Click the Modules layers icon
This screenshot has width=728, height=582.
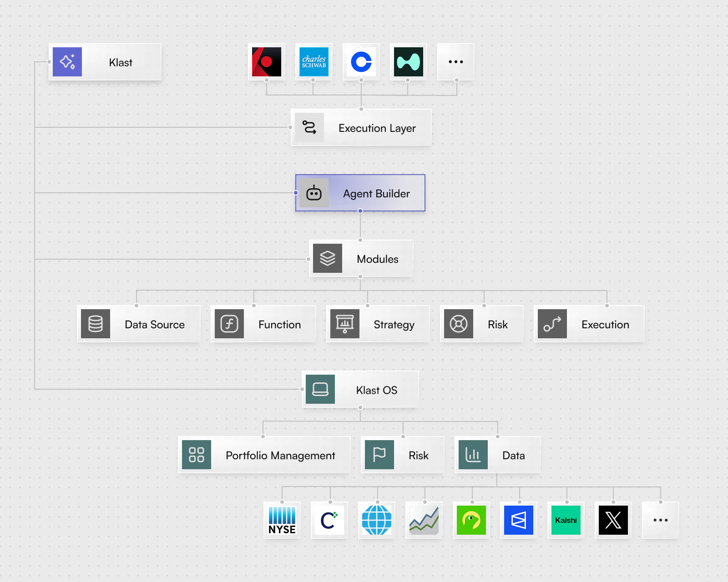tap(328, 258)
